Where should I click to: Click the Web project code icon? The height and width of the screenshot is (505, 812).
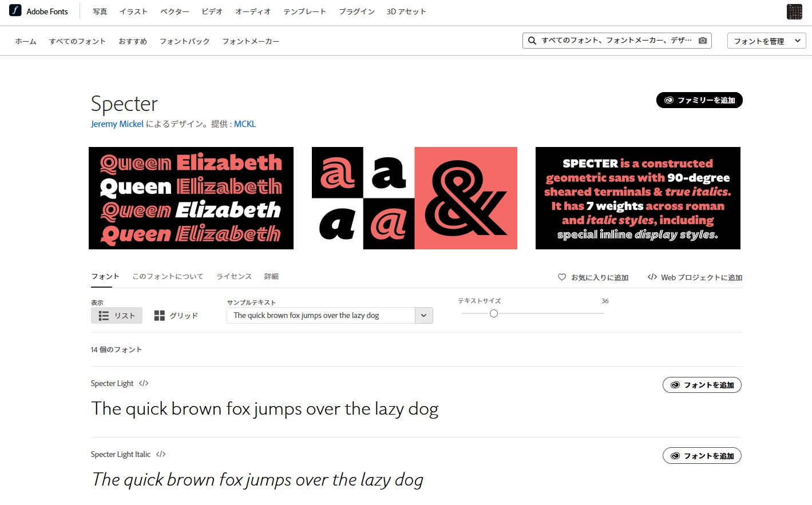click(652, 277)
